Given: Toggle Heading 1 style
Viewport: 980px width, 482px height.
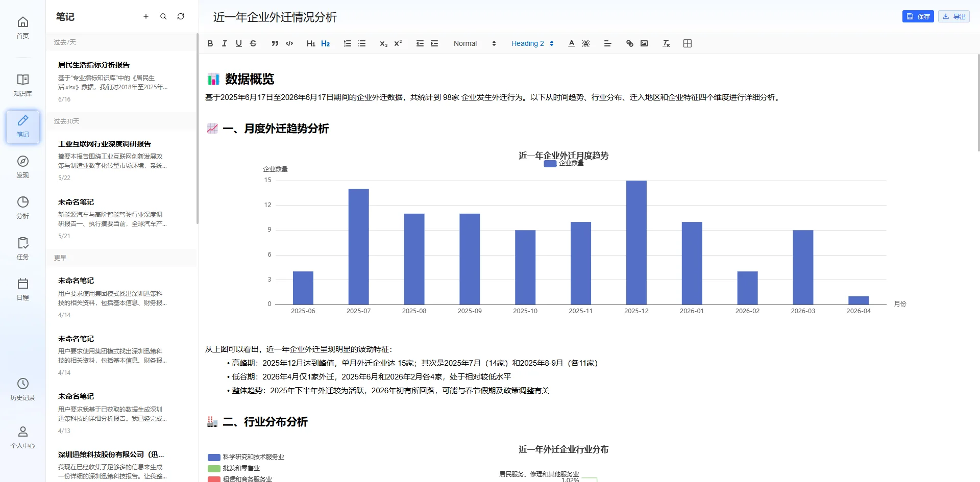Looking at the screenshot, I should click(311, 43).
